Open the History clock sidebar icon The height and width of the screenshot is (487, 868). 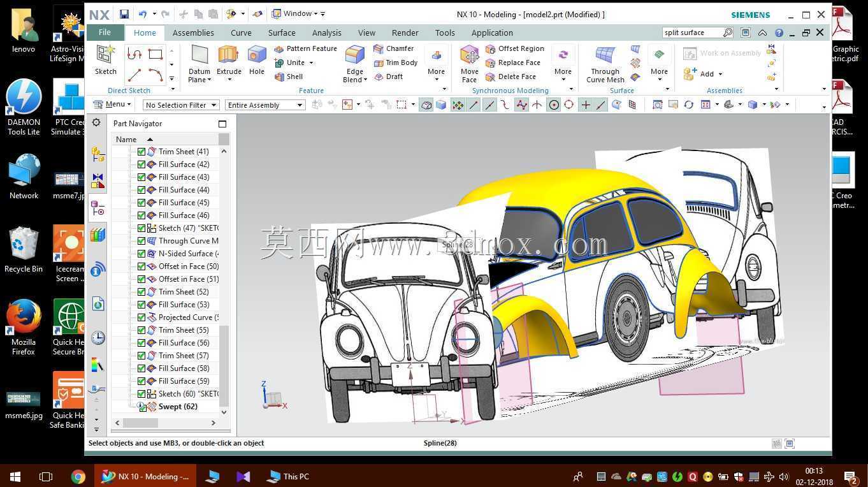click(x=98, y=338)
